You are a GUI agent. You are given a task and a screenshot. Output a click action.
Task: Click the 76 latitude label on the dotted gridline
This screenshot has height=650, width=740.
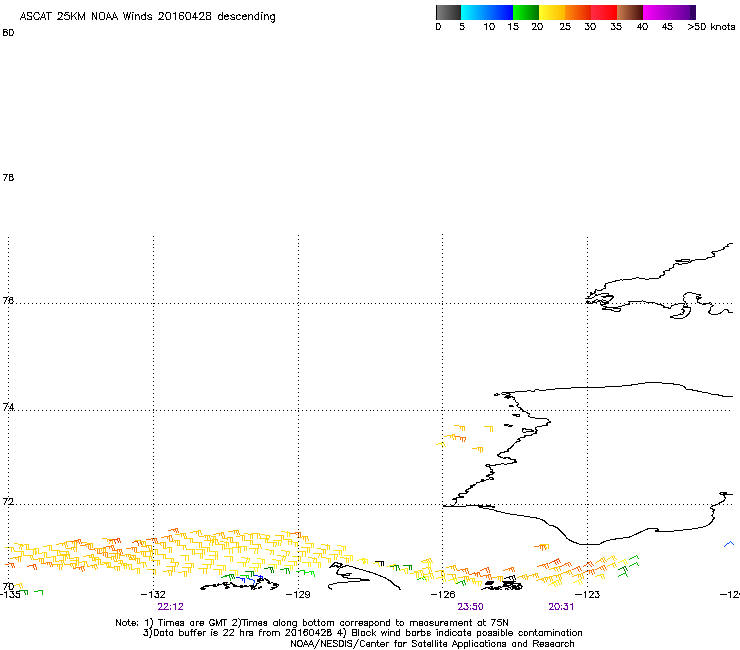pyautogui.click(x=8, y=300)
